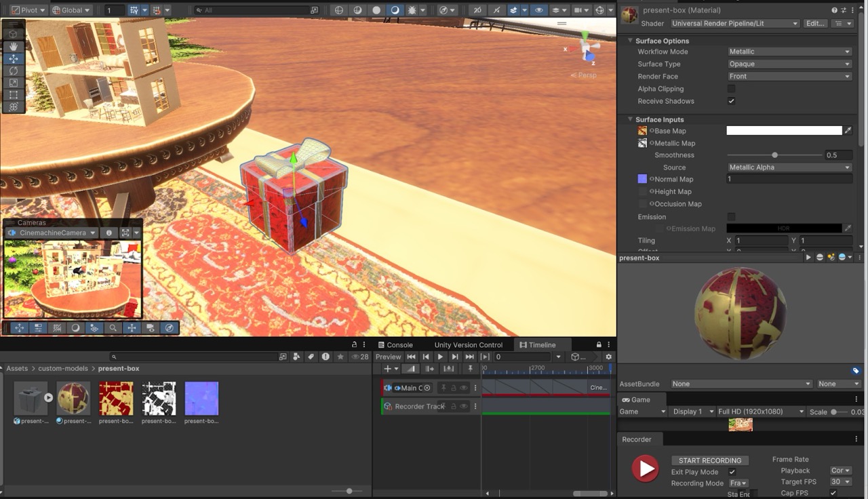Open Workflow Mode Metallic dropdown
The width and height of the screenshot is (868, 499).
click(x=789, y=52)
